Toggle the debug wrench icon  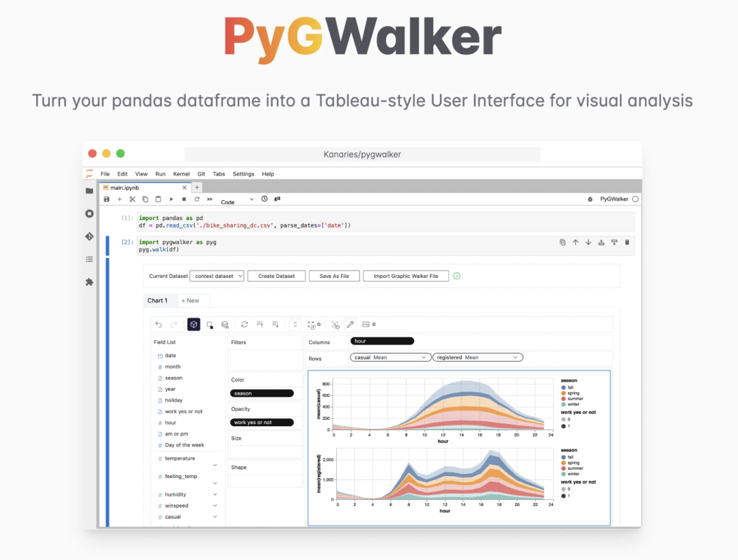coord(350,324)
